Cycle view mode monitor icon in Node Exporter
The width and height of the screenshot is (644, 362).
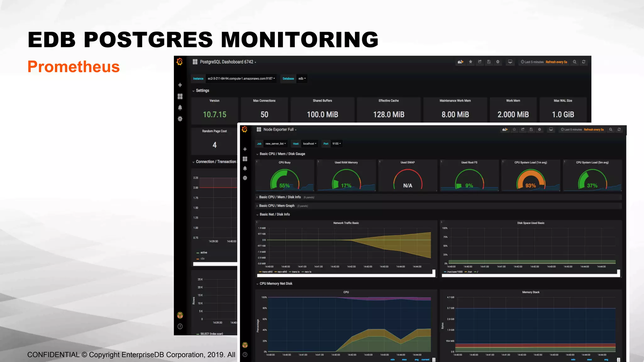point(551,129)
